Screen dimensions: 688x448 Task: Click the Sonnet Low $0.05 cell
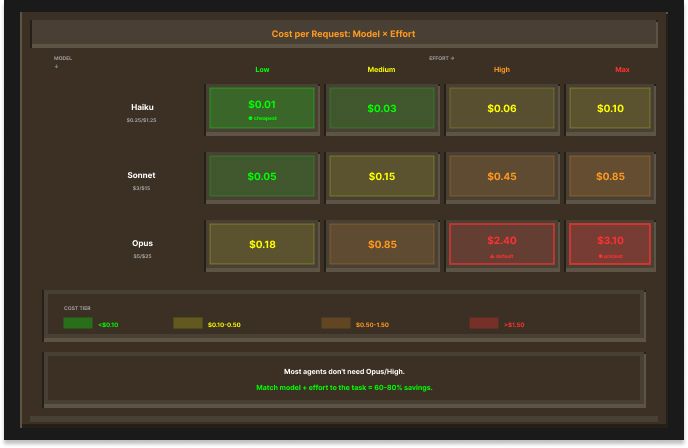[262, 176]
